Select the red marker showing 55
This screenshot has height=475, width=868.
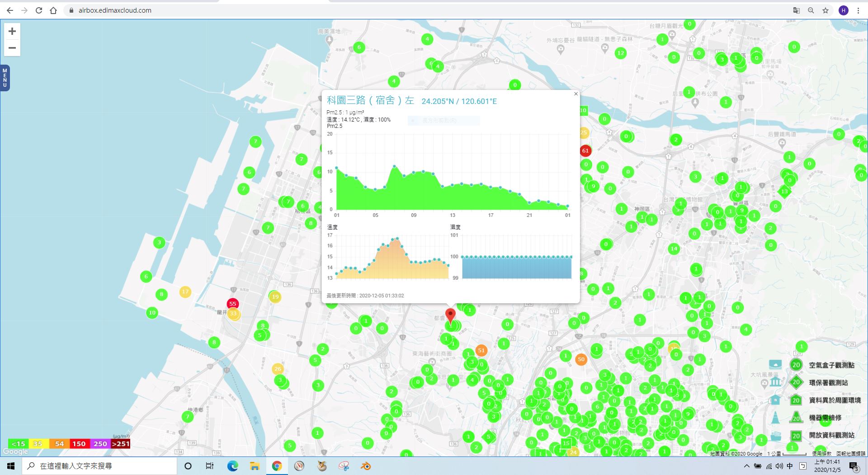[x=233, y=304]
